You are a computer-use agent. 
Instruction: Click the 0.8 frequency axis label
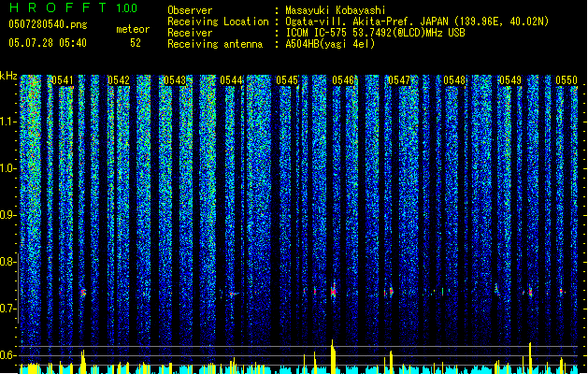tap(8, 262)
